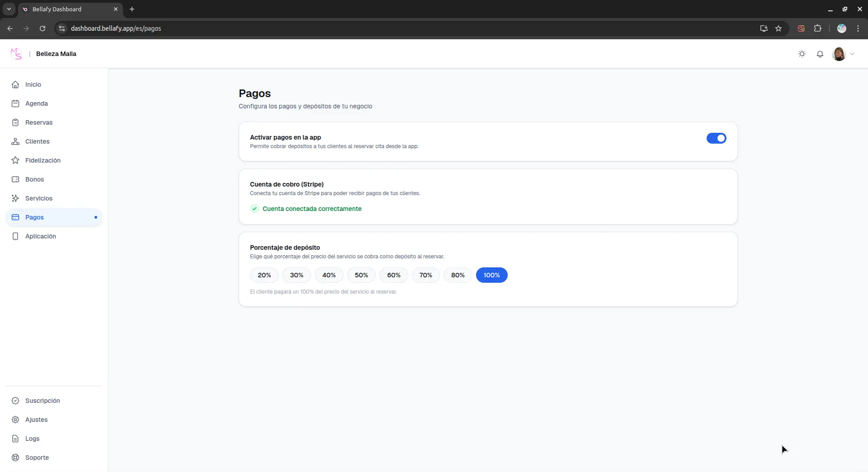Open the Bonos section
Screen dimensions: 868x472
34,179
